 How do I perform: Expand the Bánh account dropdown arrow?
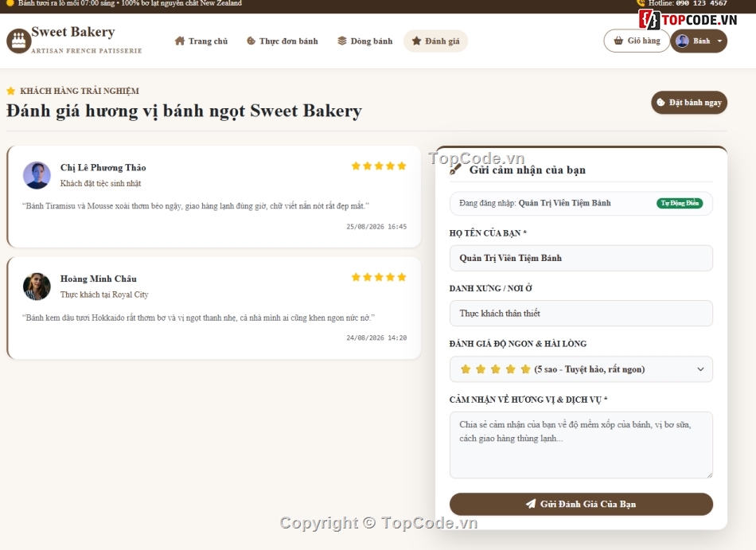tap(719, 41)
